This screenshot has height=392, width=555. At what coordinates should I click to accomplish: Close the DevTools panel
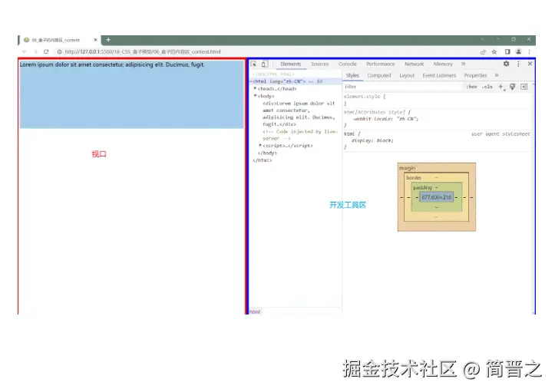coord(530,64)
